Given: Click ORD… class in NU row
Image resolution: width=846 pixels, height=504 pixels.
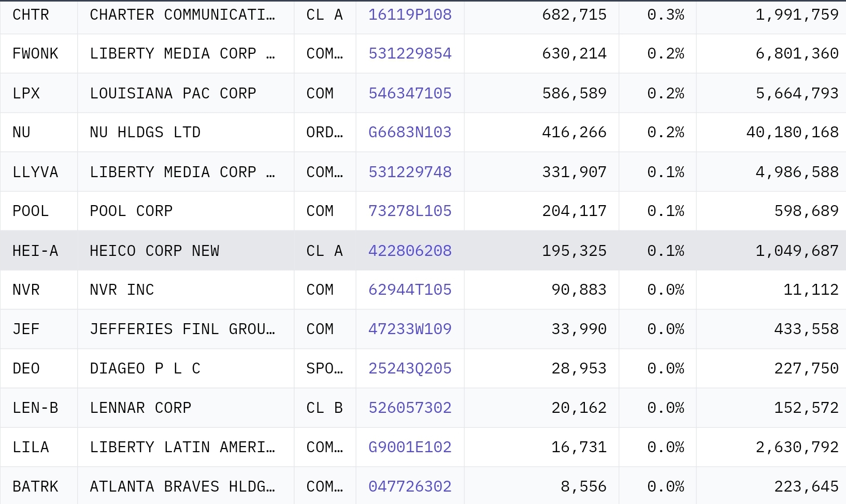Looking at the screenshot, I should 324,132.
